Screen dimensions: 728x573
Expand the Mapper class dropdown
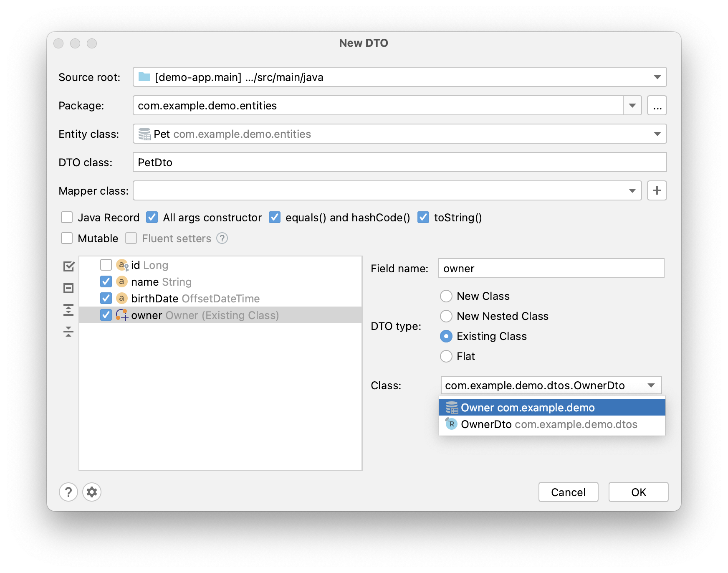coord(632,190)
